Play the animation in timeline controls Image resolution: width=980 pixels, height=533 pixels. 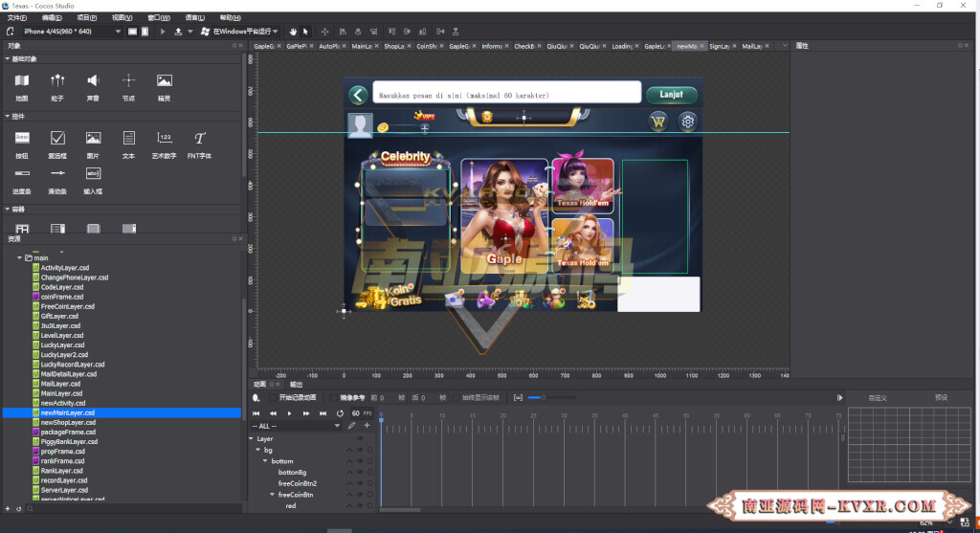(289, 413)
